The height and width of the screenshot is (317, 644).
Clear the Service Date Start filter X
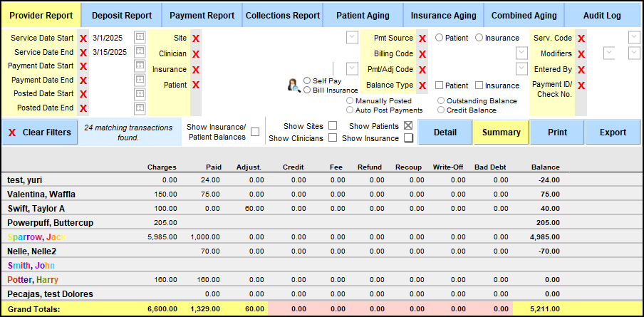click(x=83, y=38)
